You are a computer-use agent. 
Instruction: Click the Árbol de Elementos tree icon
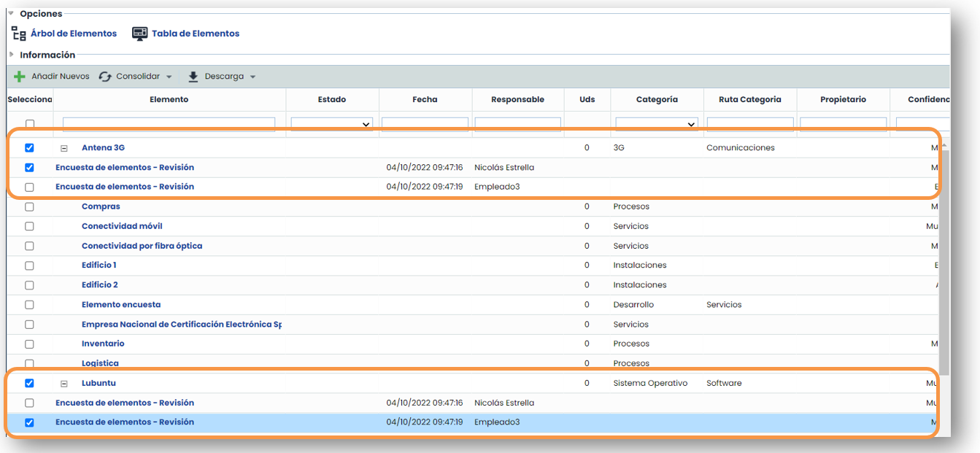click(x=19, y=34)
